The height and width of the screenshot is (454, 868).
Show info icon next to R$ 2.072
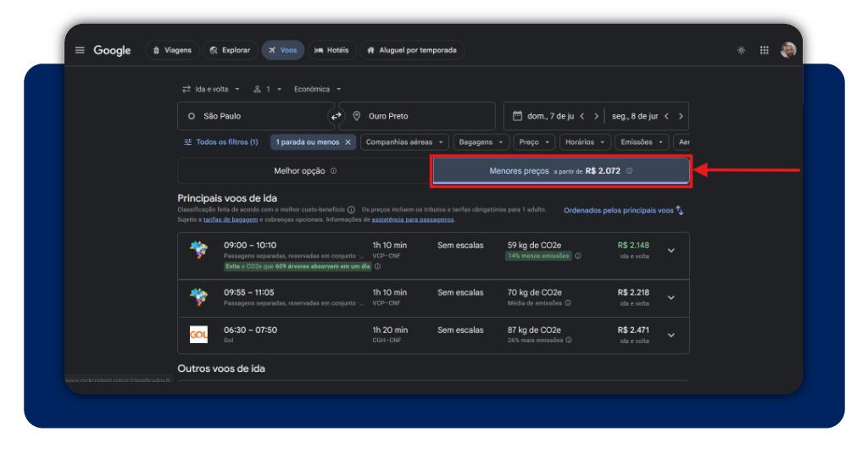pyautogui.click(x=630, y=171)
